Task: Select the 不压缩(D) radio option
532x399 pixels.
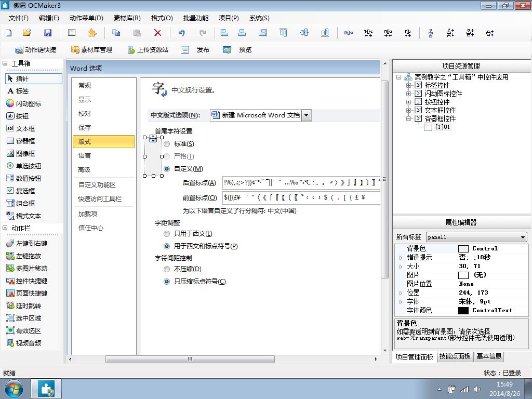Action: coord(167,269)
